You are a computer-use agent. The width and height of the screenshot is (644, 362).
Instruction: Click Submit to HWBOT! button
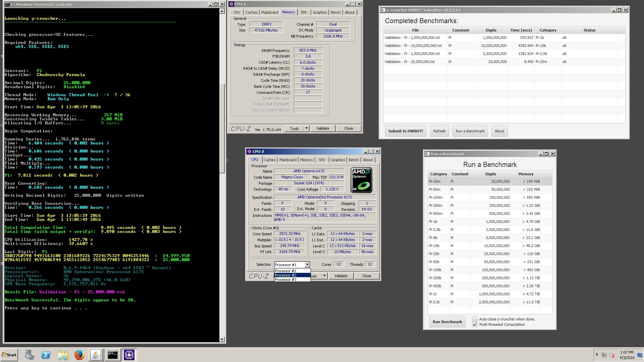point(406,131)
